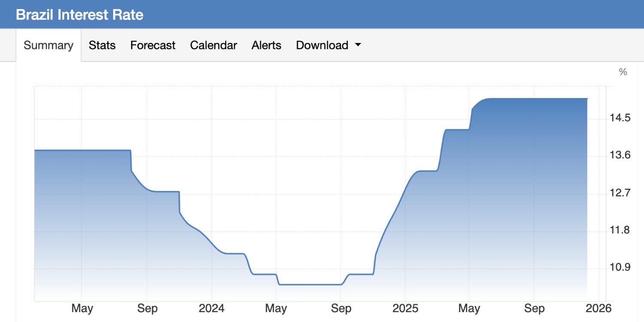This screenshot has height=322, width=644.
Task: Click the Sep label just before 2024
Action: [x=147, y=308]
